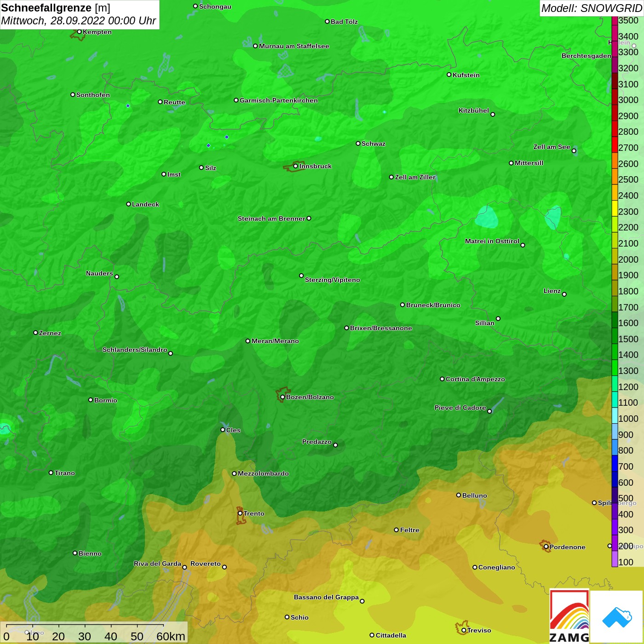Click the Berchtesgaden label
644x644 pixels.
[x=586, y=56]
